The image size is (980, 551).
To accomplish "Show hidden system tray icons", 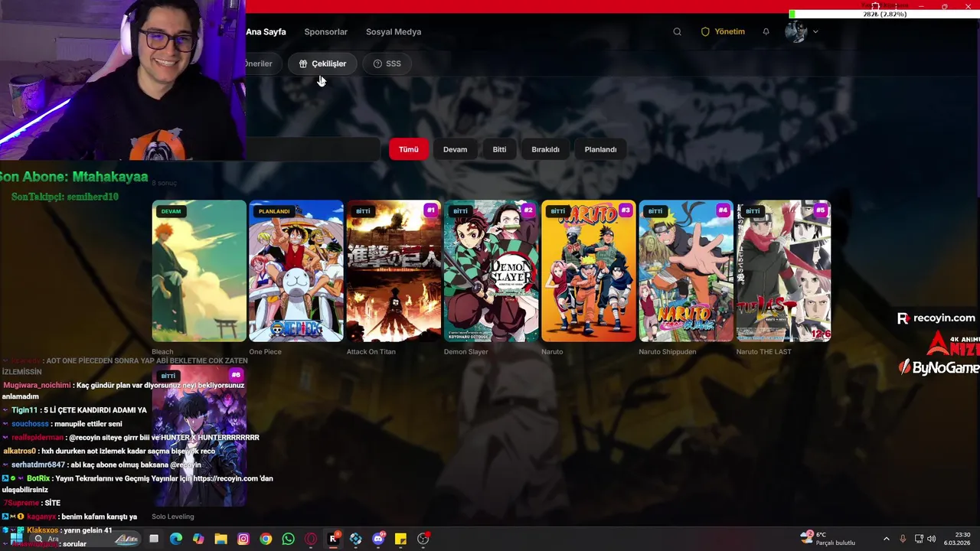I will pyautogui.click(x=887, y=539).
